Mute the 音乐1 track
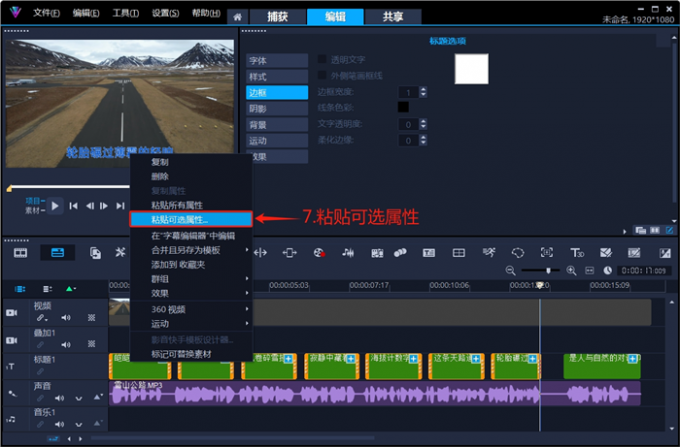 pyautogui.click(x=59, y=424)
